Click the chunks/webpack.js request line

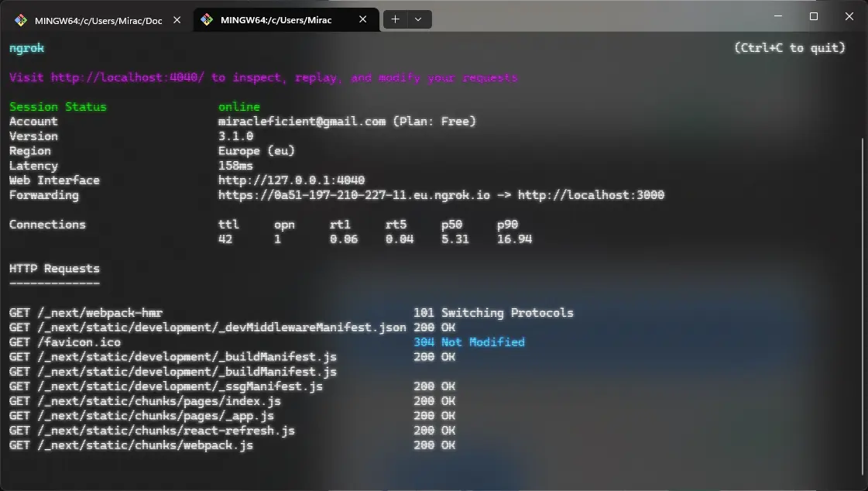(x=131, y=445)
